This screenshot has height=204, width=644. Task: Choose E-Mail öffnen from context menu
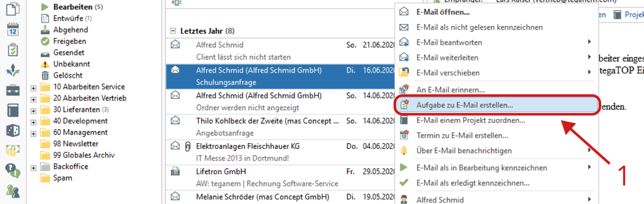pyautogui.click(x=496, y=12)
